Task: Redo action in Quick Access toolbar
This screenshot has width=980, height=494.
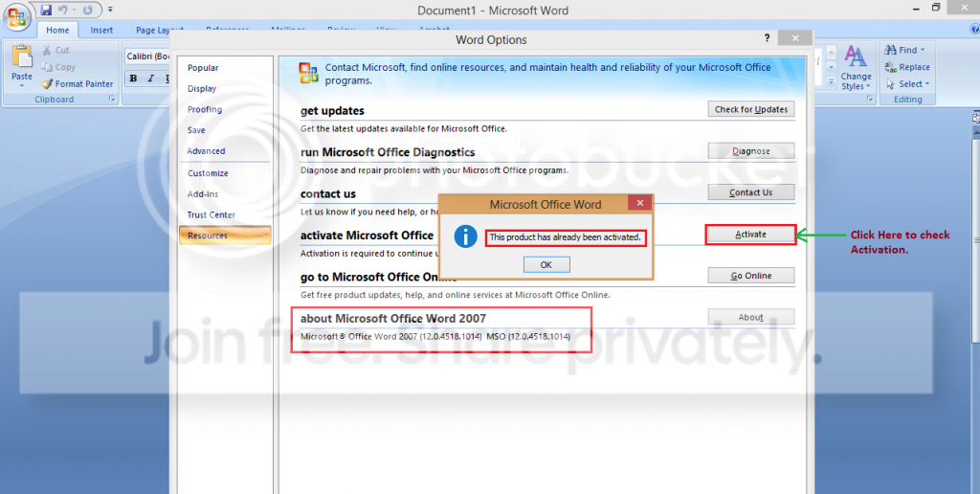Action: coord(88,10)
